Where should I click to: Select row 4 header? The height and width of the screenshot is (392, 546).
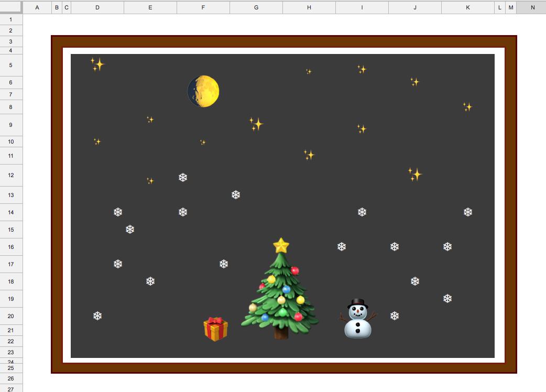tap(11, 50)
